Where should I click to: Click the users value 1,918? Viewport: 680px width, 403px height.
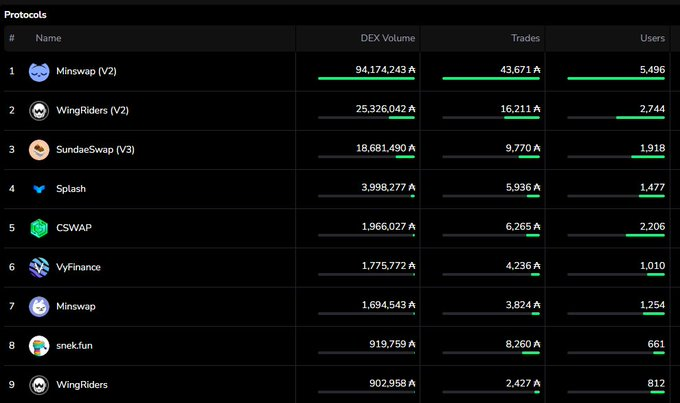(652, 148)
